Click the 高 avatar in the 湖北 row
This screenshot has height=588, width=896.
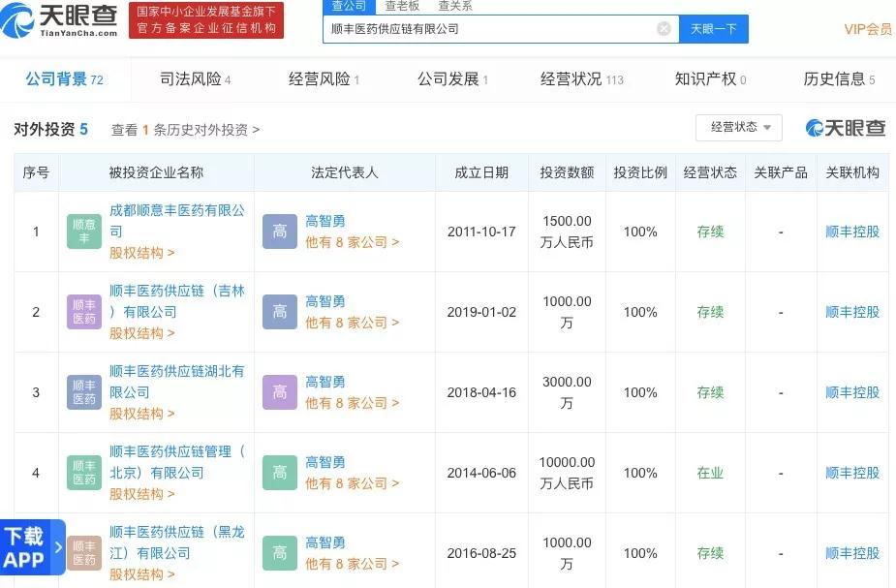(x=280, y=391)
